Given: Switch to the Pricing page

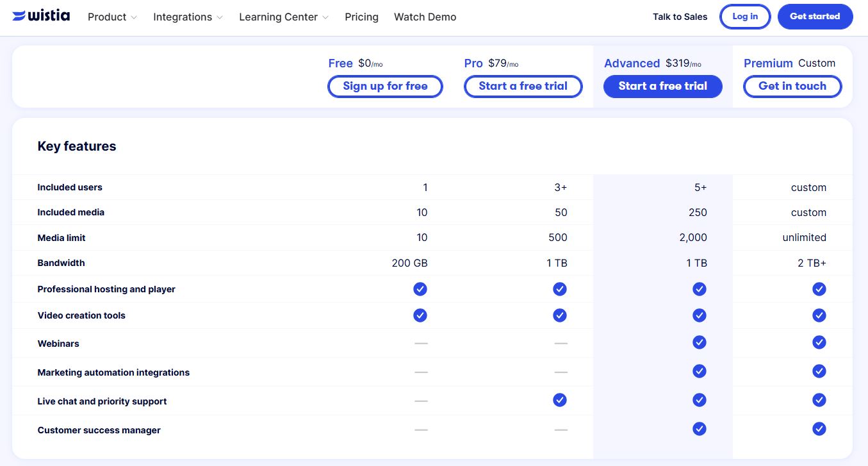Looking at the screenshot, I should point(361,17).
